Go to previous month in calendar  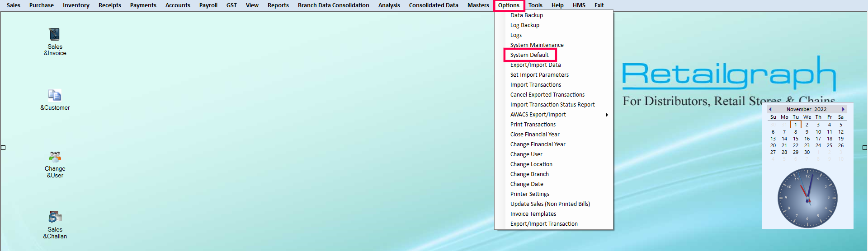(770, 109)
